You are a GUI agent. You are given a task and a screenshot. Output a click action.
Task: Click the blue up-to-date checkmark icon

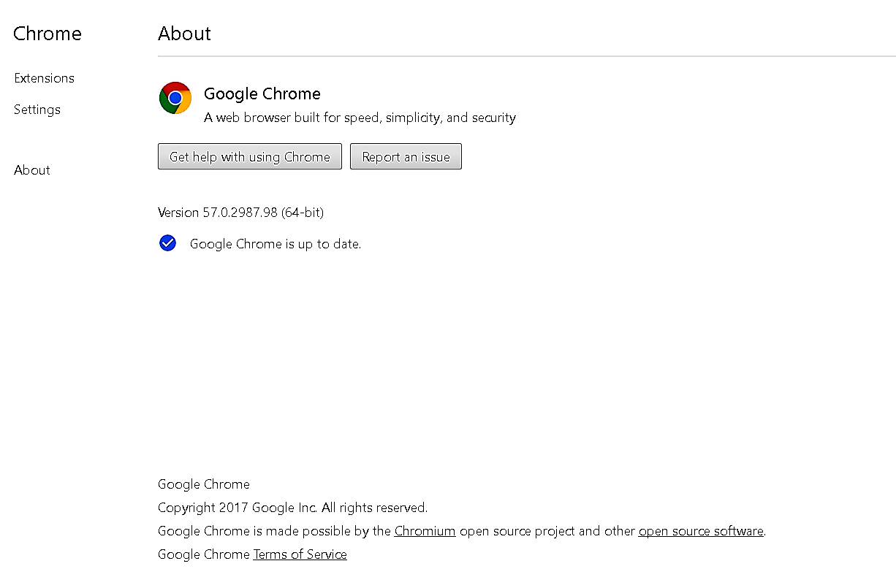coord(167,243)
